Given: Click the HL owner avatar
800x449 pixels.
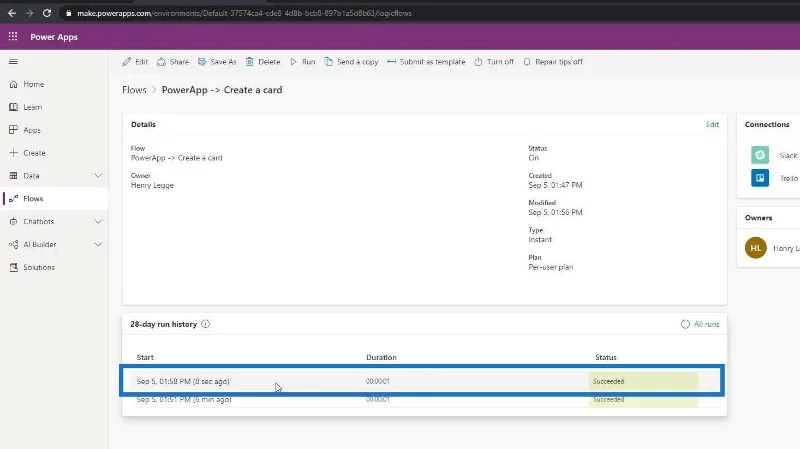Looking at the screenshot, I should (x=756, y=248).
